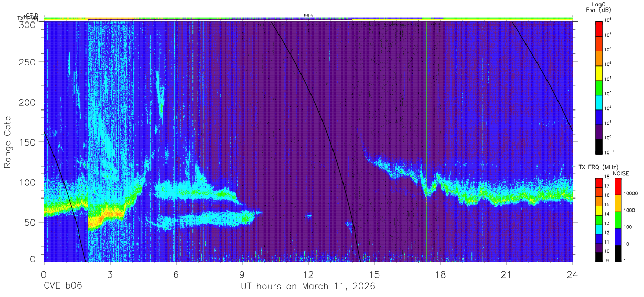Click the 'UT hours on March 11, 2026' axis title
The width and height of the screenshot is (644, 297).
308,287
